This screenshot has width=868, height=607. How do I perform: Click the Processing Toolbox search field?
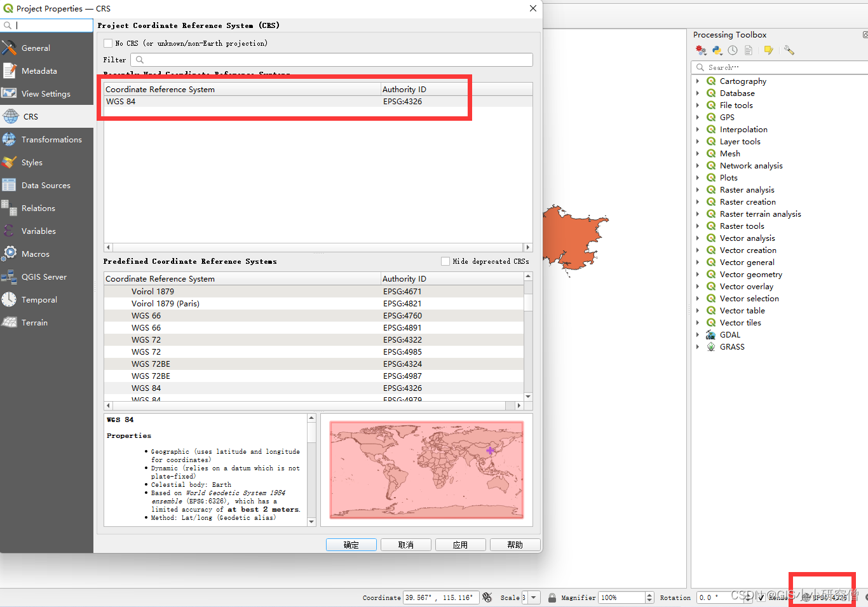point(782,67)
